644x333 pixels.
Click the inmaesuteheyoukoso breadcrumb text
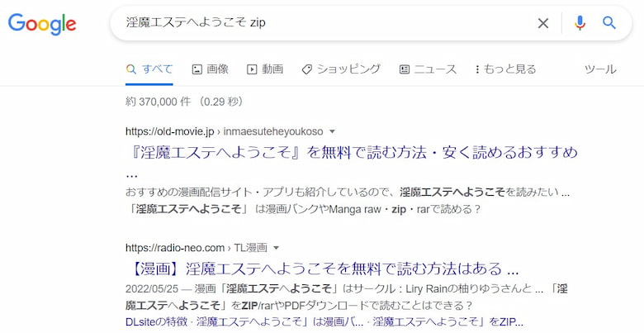pyautogui.click(x=273, y=131)
